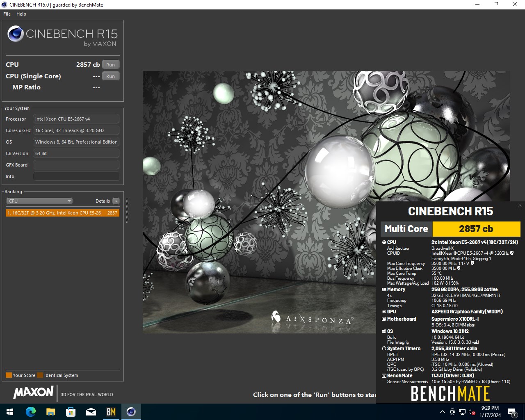525x420 pixels.
Task: Click the brown Identical System legend swatch
Action: 40,375
